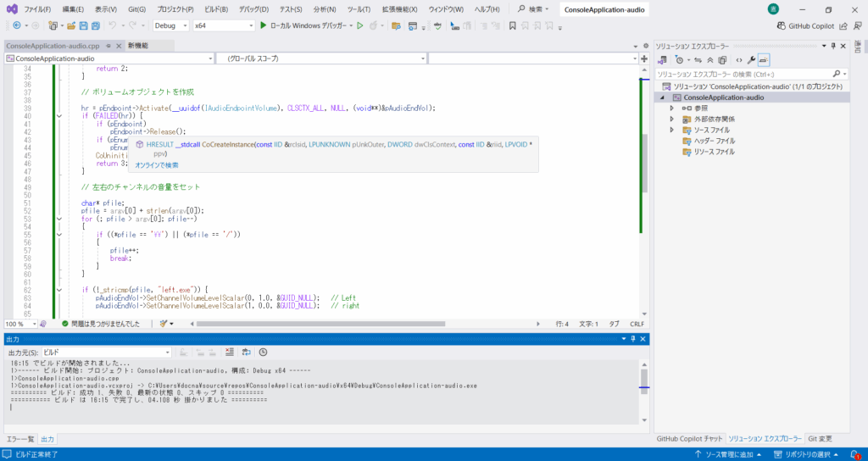Collapse the for loop block at line 53
Viewport: 868px width, 461px height.
59,219
